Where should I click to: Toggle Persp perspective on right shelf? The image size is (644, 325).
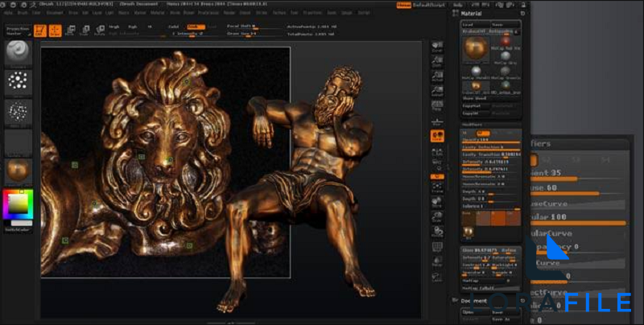[x=437, y=107]
